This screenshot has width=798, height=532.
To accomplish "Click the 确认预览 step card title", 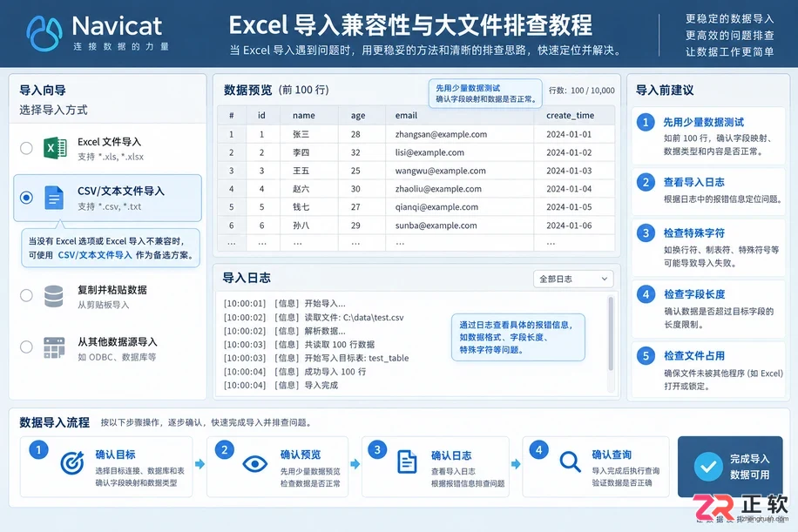I will [x=301, y=455].
